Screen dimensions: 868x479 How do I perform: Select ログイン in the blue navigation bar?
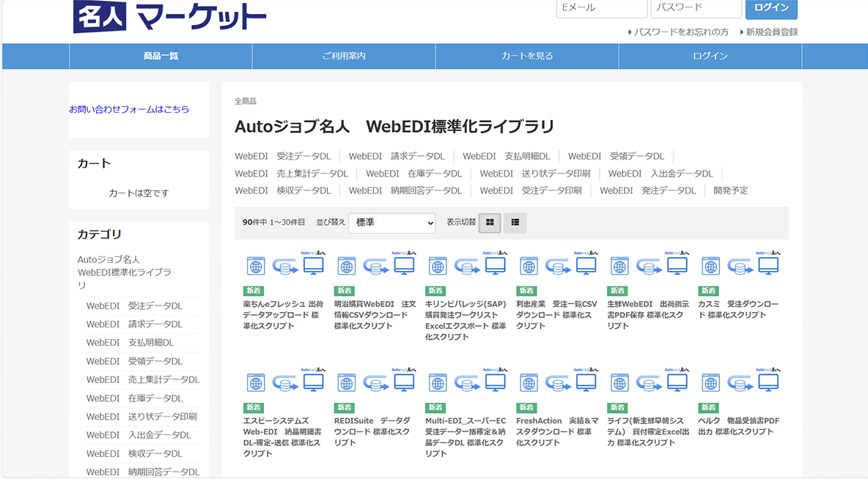pyautogui.click(x=710, y=56)
